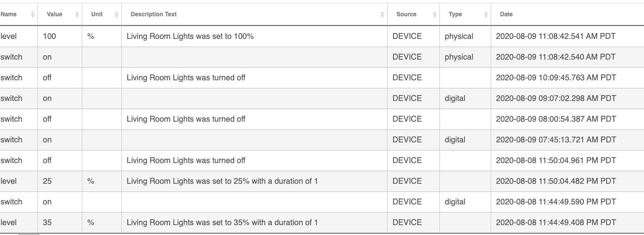
Task: Click the digital type at 09:07:02.298 AM
Action: [x=455, y=99]
